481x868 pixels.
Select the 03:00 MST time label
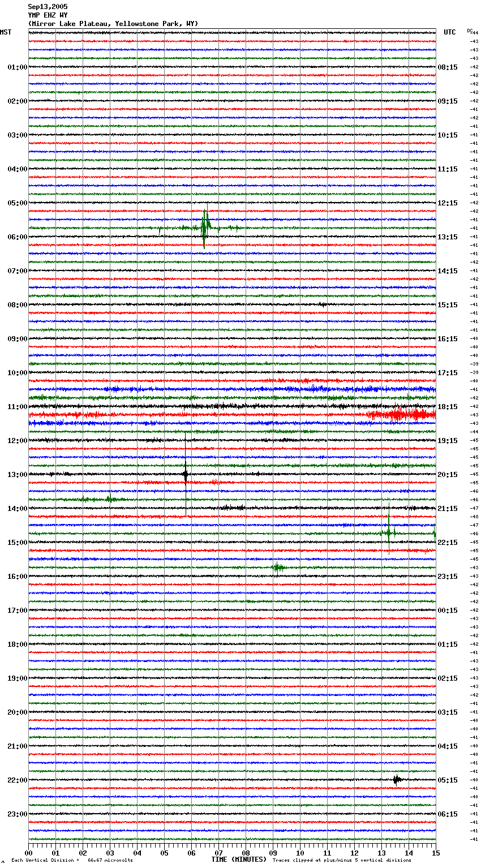[18, 135]
